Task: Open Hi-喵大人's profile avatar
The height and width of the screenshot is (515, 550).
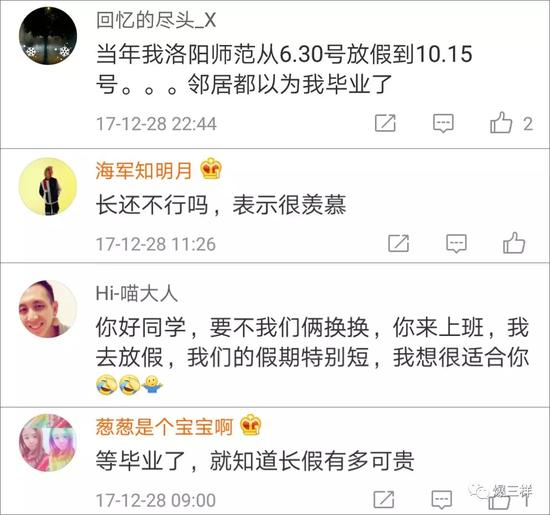Action: (x=48, y=309)
